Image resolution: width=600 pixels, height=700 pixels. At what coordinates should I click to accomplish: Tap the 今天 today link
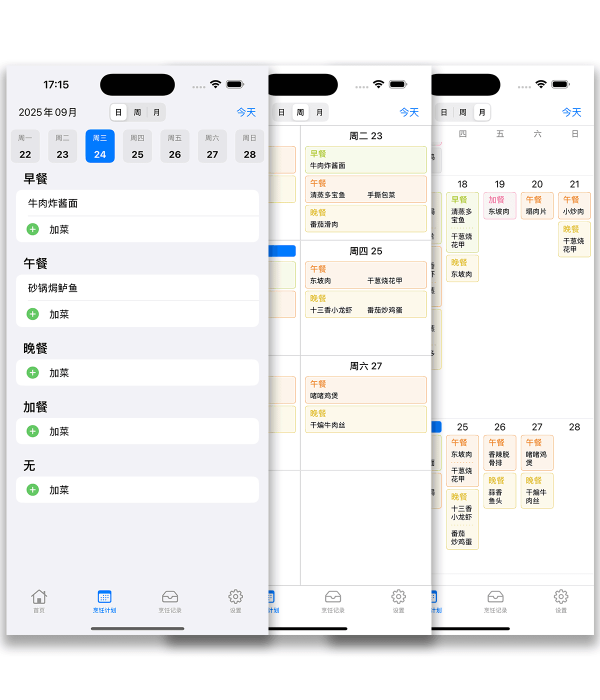click(x=246, y=112)
